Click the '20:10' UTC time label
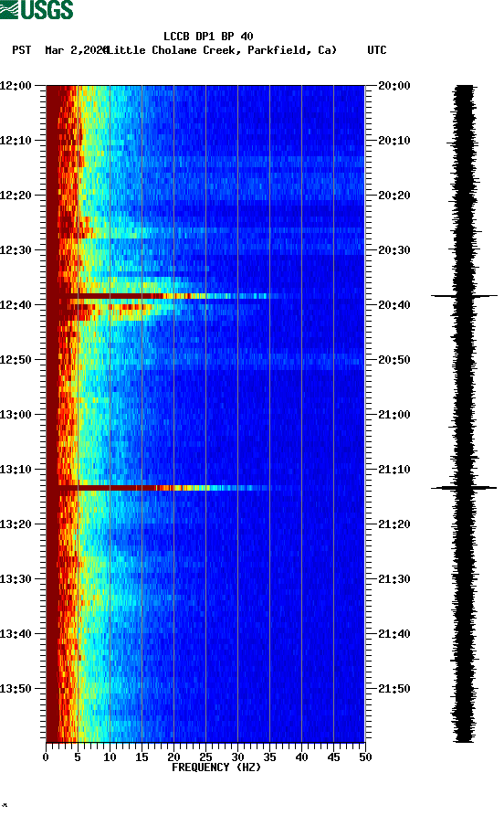The image size is (504, 815). [394, 141]
